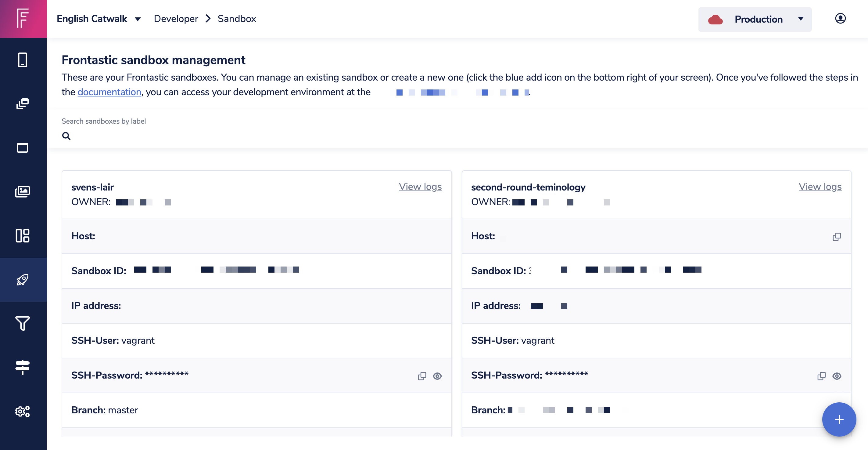
Task: View logs for second-round-teminology
Action: coord(820,186)
